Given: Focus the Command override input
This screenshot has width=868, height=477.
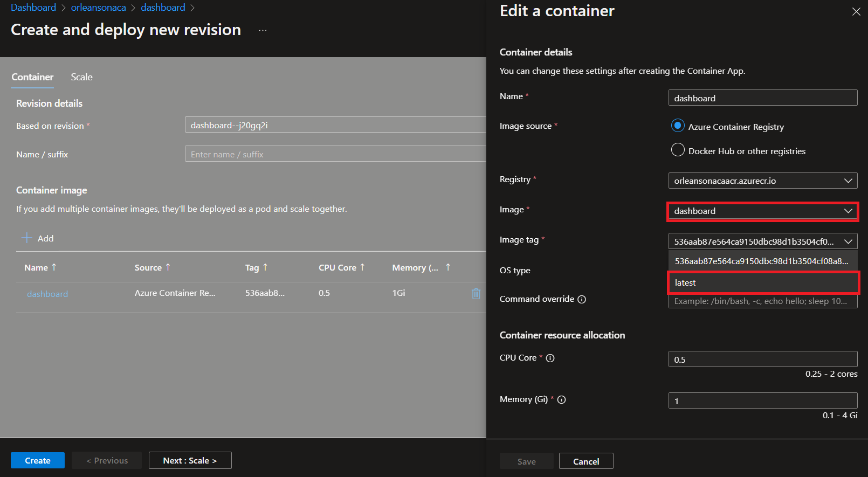Looking at the screenshot, I should point(763,301).
